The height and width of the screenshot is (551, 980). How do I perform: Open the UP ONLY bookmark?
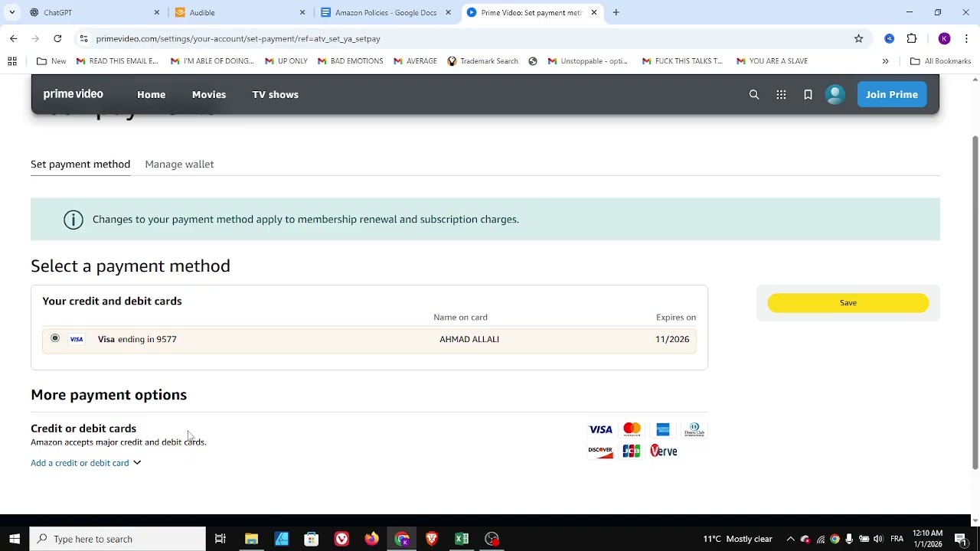tap(286, 61)
